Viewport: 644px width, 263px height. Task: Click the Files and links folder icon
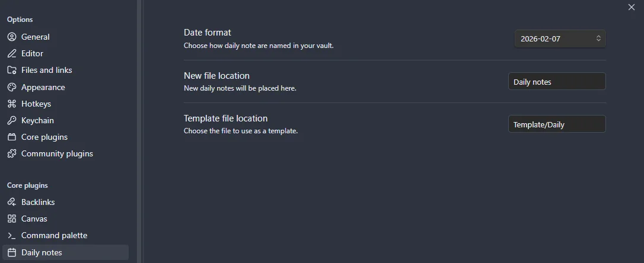pos(12,70)
